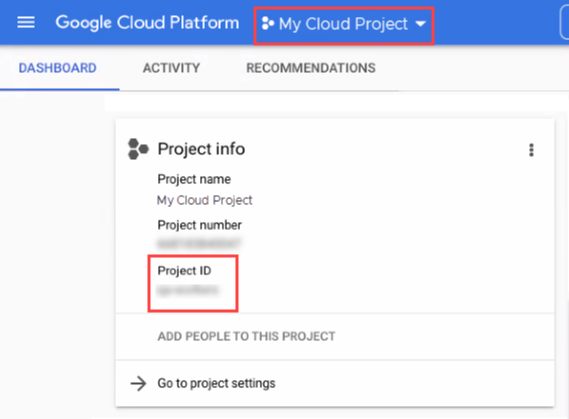Open the My Cloud Project selector dropdown
Screen dimensions: 569x419
[x=344, y=24]
